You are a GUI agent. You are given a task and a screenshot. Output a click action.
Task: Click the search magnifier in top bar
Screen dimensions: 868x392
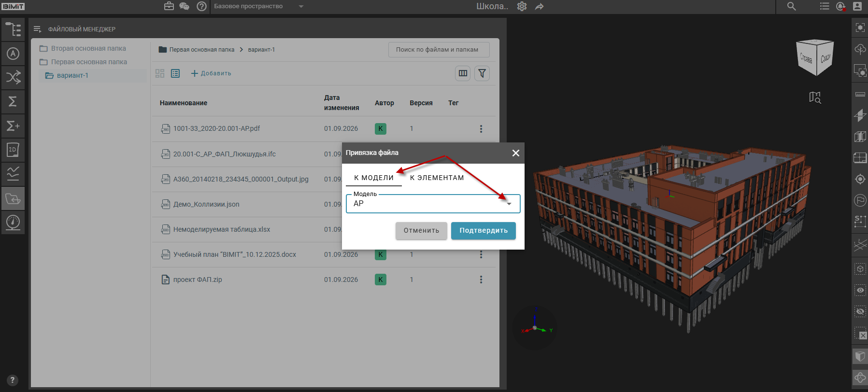coord(791,6)
